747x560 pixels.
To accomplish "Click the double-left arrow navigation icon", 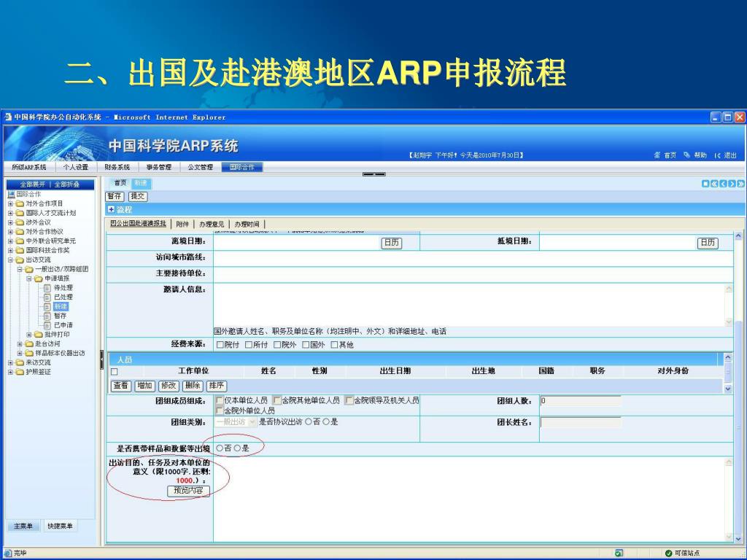I will click(x=715, y=183).
